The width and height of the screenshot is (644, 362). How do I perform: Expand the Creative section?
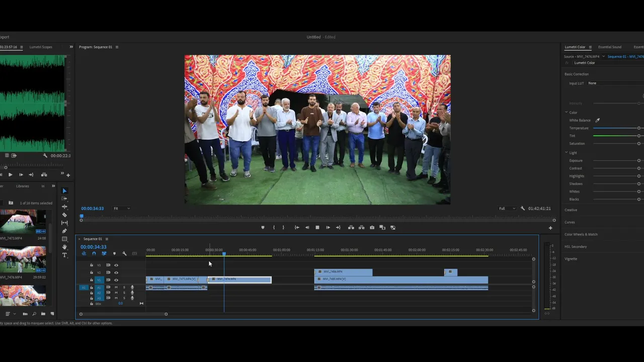click(571, 210)
